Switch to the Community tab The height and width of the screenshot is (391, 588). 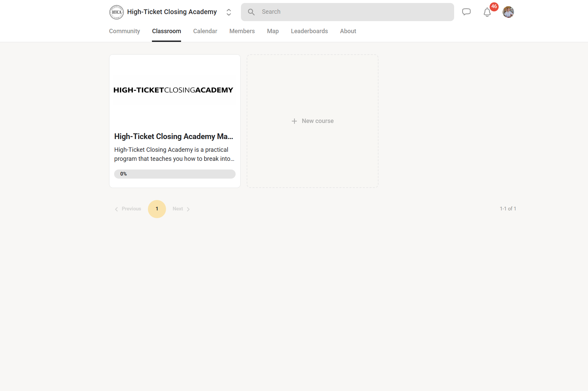click(x=124, y=31)
